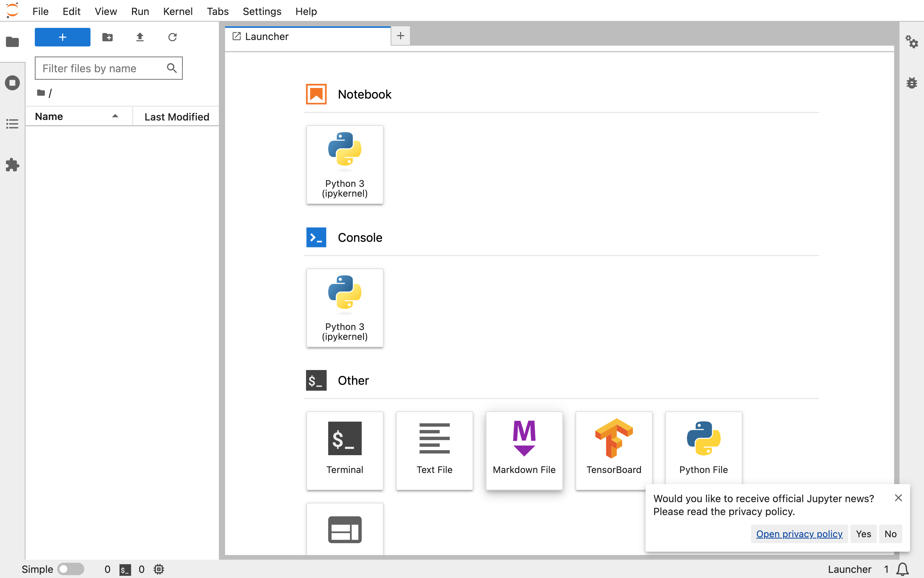This screenshot has height=578, width=924.
Task: Click the Console section icon
Action: pos(316,237)
